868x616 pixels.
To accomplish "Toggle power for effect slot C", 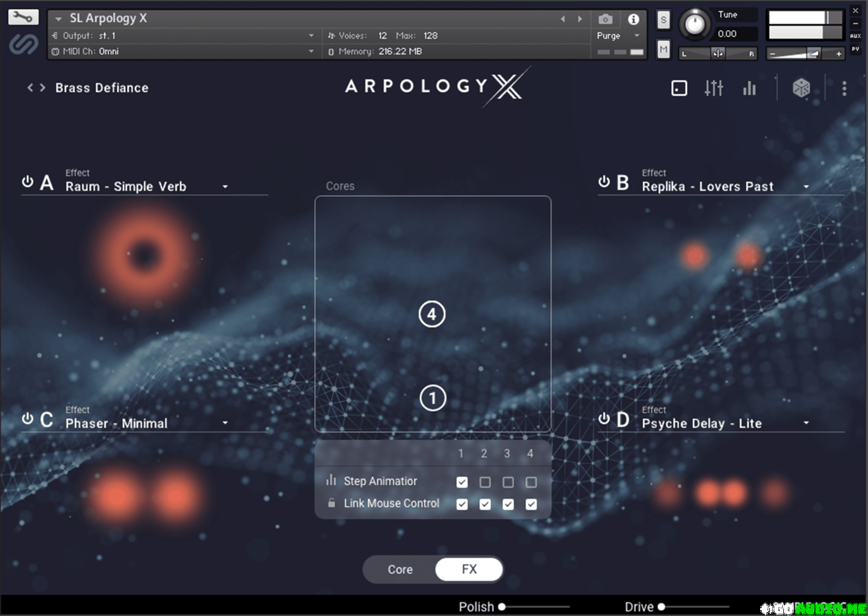I will tap(27, 419).
